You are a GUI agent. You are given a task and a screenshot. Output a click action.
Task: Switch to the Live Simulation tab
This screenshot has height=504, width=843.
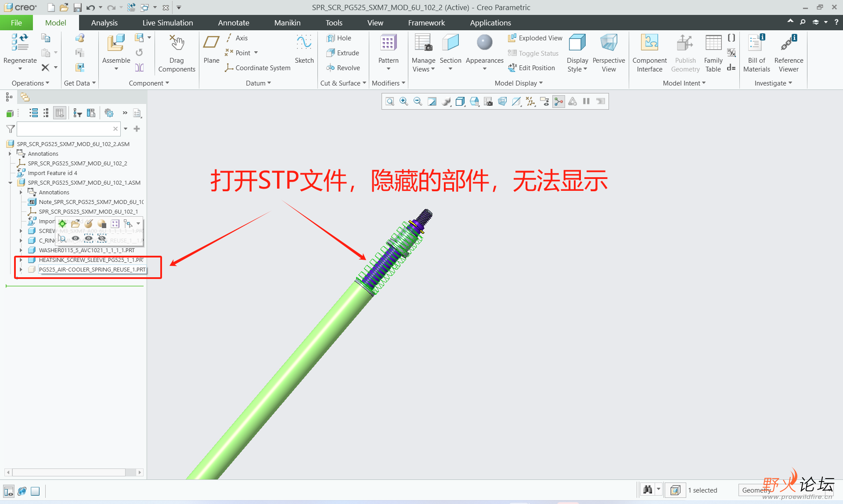[x=167, y=23]
